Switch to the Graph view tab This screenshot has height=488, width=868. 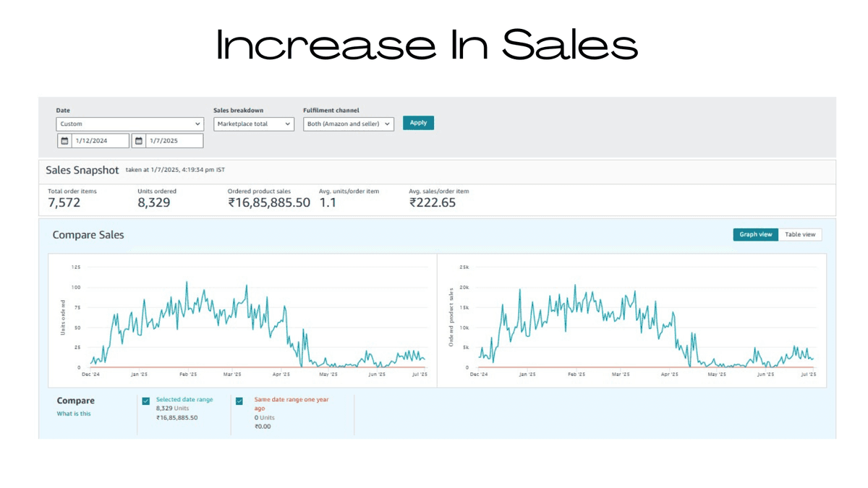(x=755, y=234)
